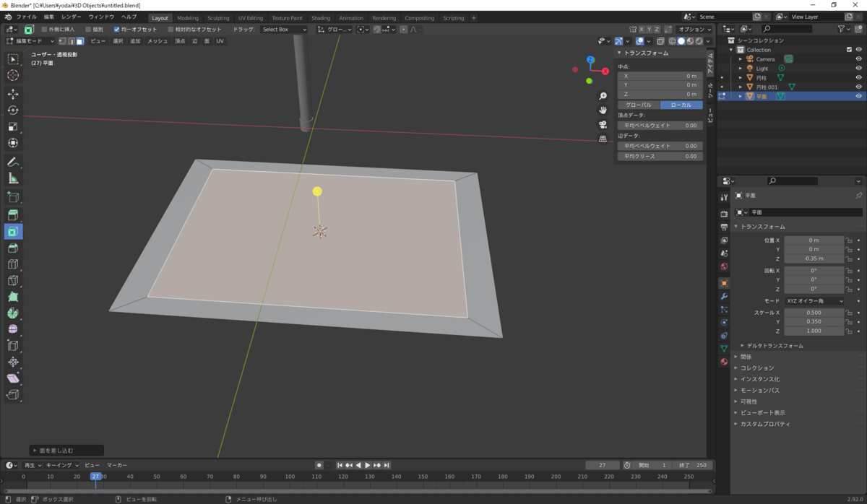Select the Rip Region tool
The height and width of the screenshot is (504, 867).
point(13,394)
